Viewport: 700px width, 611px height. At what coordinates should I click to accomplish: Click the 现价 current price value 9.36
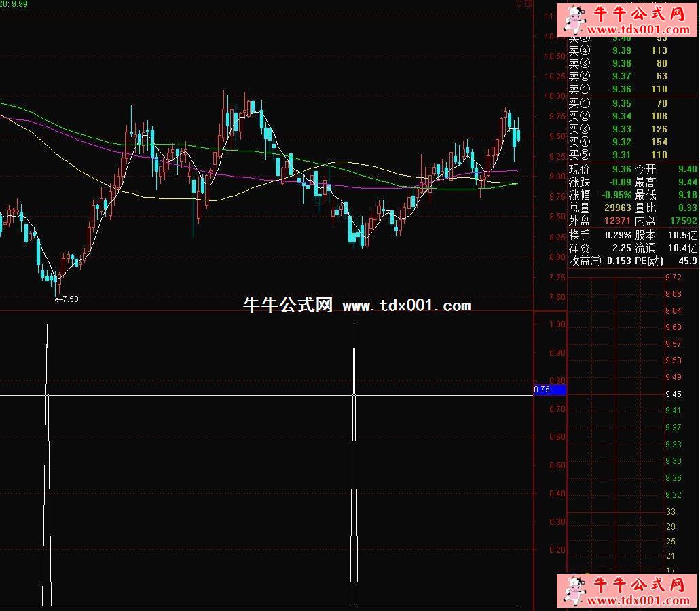621,170
